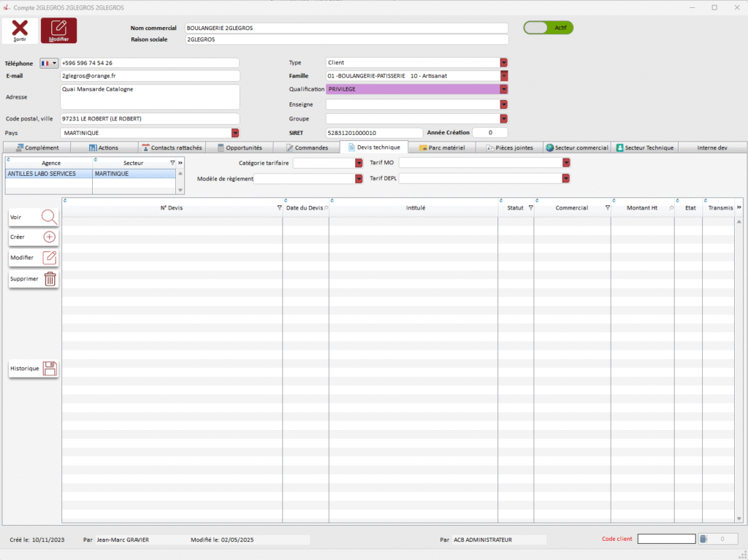The image size is (748, 560).
Task: Open the Contacts rattachés tab
Action: (x=172, y=147)
